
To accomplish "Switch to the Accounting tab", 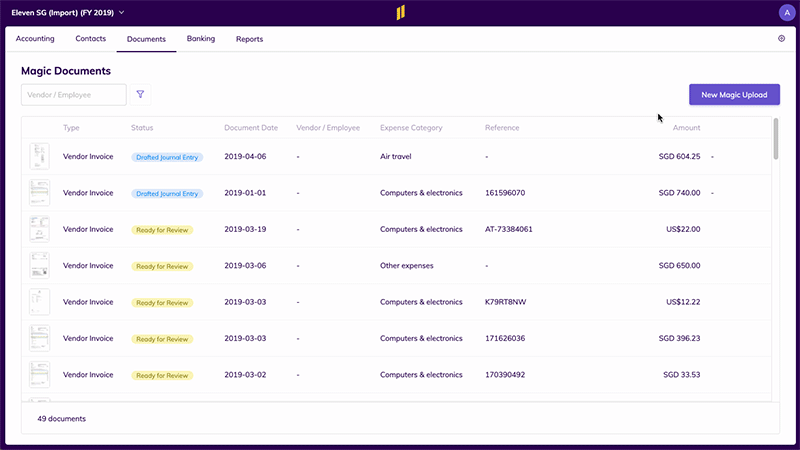I will pyautogui.click(x=35, y=39).
